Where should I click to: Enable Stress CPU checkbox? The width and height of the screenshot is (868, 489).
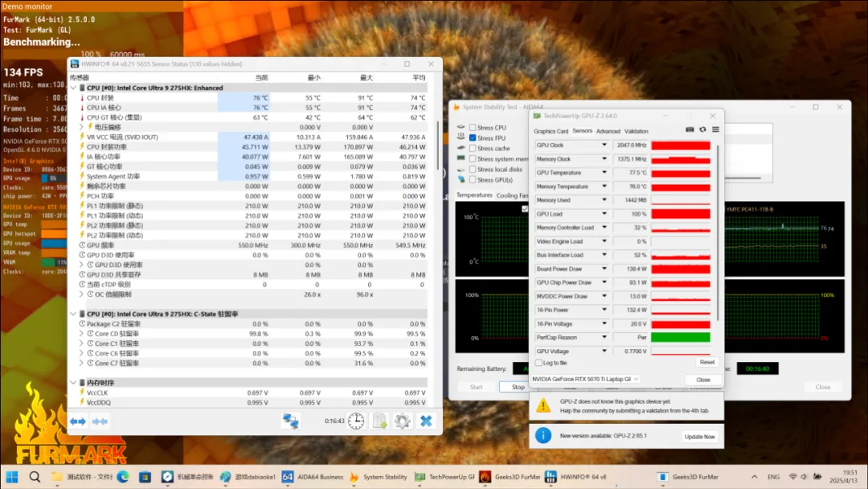[x=472, y=128]
